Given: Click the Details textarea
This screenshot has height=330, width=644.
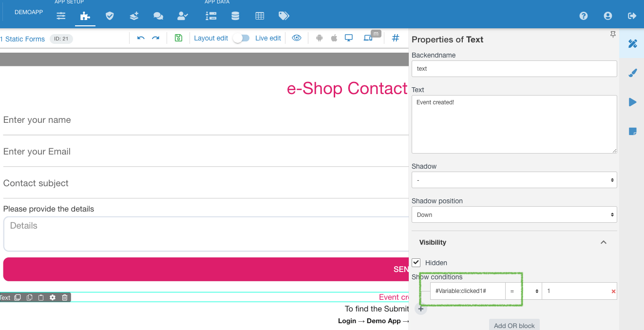Looking at the screenshot, I should [x=206, y=234].
